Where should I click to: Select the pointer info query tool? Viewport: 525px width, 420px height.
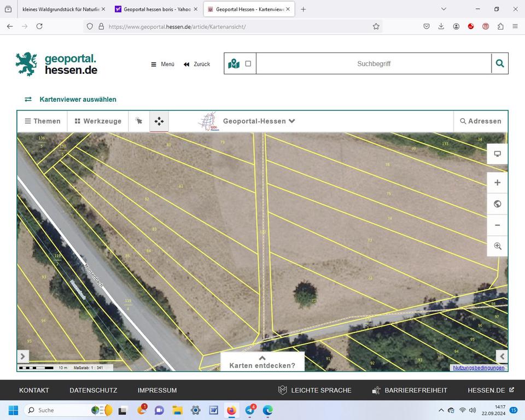click(139, 121)
